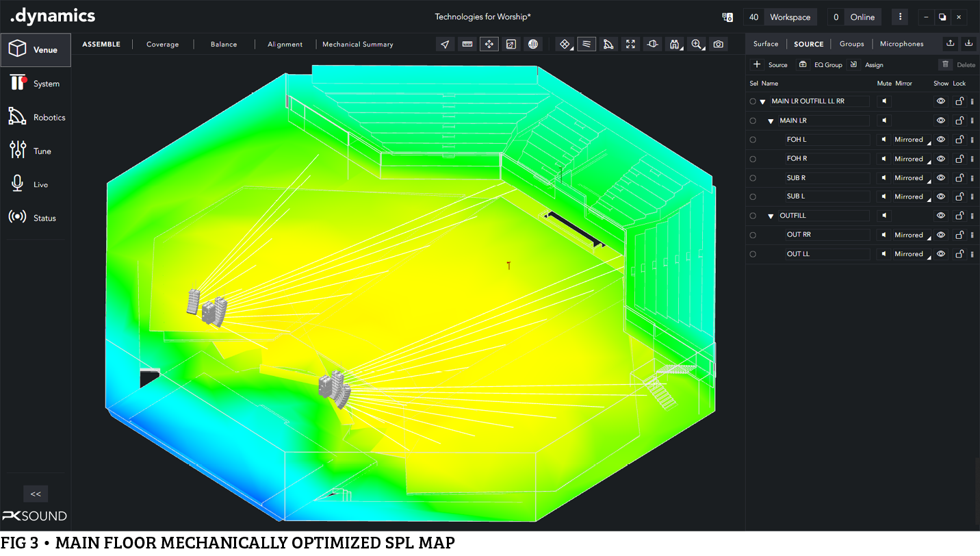
Task: Click the Workspace button
Action: [x=790, y=17]
